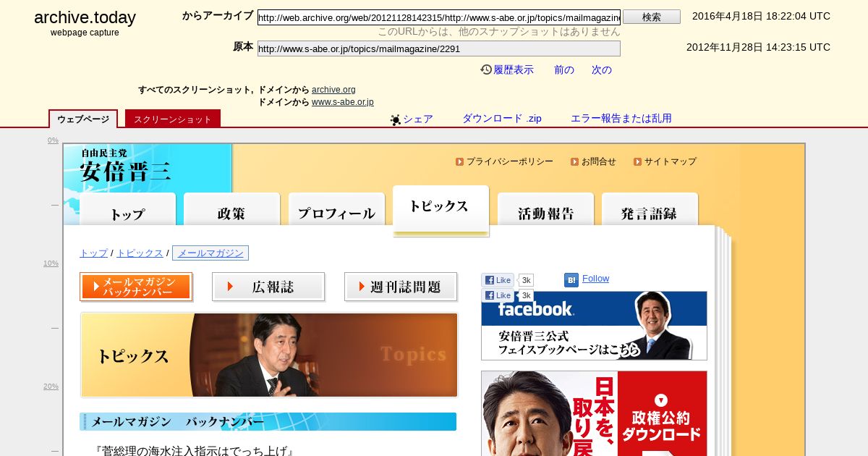This screenshot has width=868, height=456.
Task: Click the 2016年4月18日 18:22:04 UTC timestamp
Action: [x=761, y=16]
